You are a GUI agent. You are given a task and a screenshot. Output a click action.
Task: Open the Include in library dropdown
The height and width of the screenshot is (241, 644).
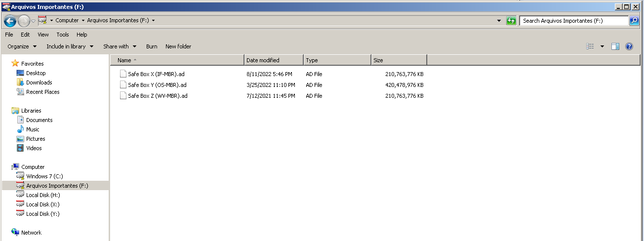tap(70, 46)
